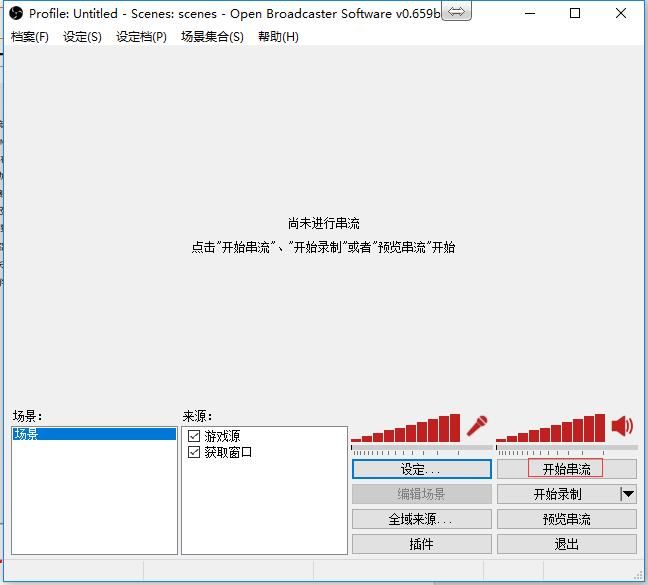
Task: Mute the microphone with the mic icon
Action: point(477,426)
